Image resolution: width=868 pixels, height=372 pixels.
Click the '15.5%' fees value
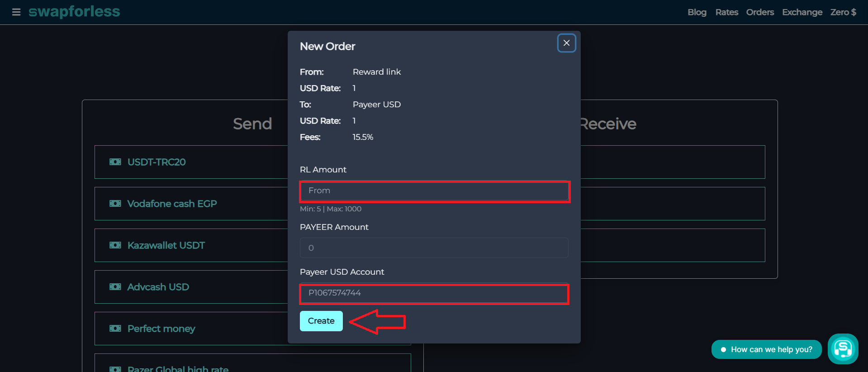[x=363, y=137]
